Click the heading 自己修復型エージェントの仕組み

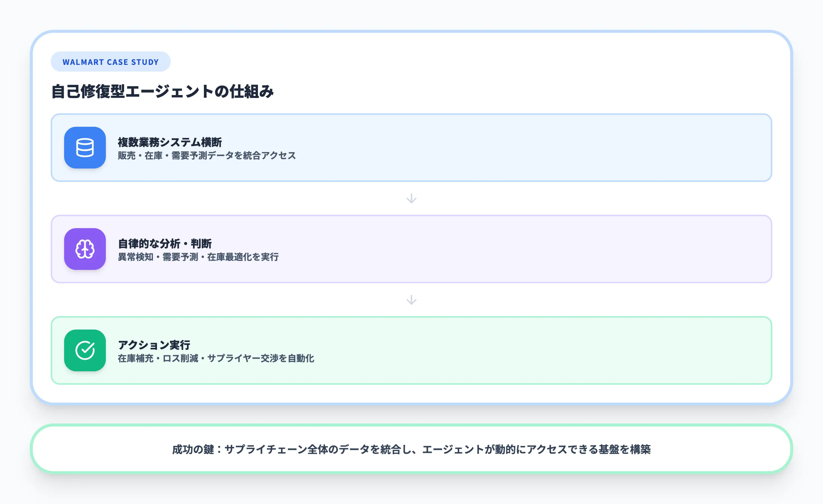point(163,92)
